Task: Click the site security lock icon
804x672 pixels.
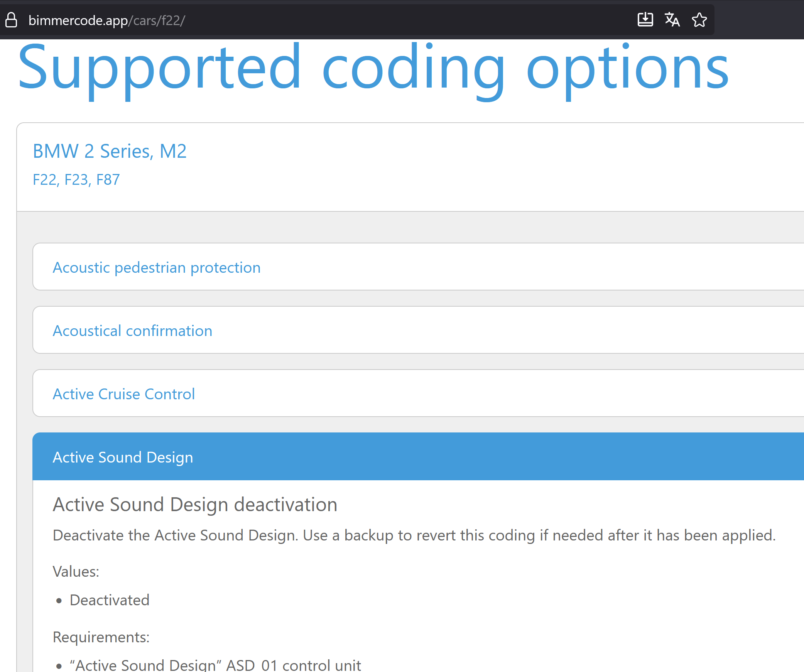Action: coord(11,20)
